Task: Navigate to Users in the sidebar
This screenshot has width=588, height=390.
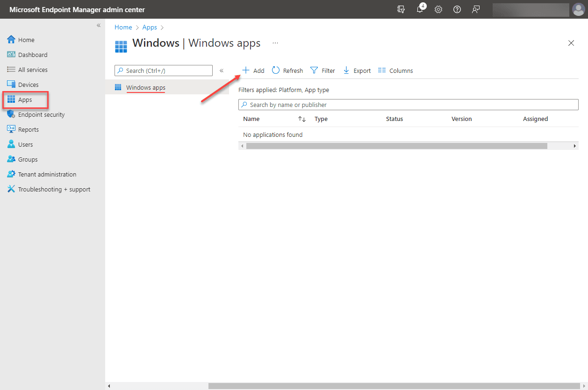Action: tap(26, 144)
